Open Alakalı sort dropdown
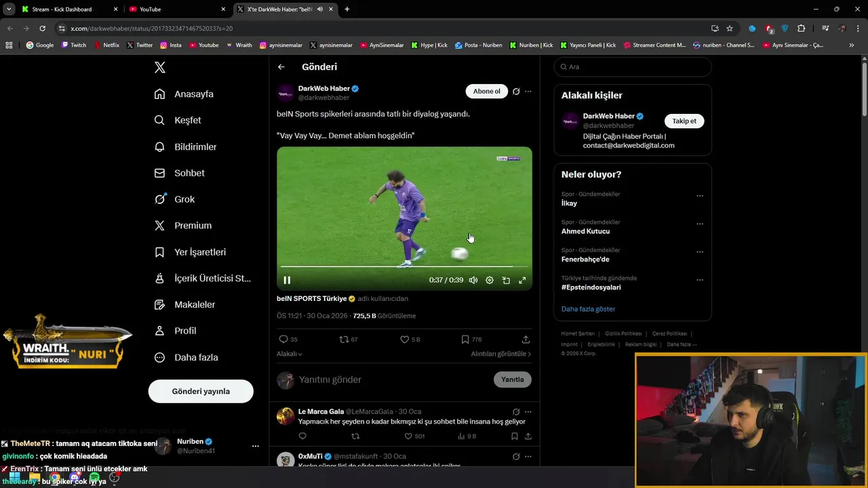This screenshot has width=868, height=488. [290, 354]
